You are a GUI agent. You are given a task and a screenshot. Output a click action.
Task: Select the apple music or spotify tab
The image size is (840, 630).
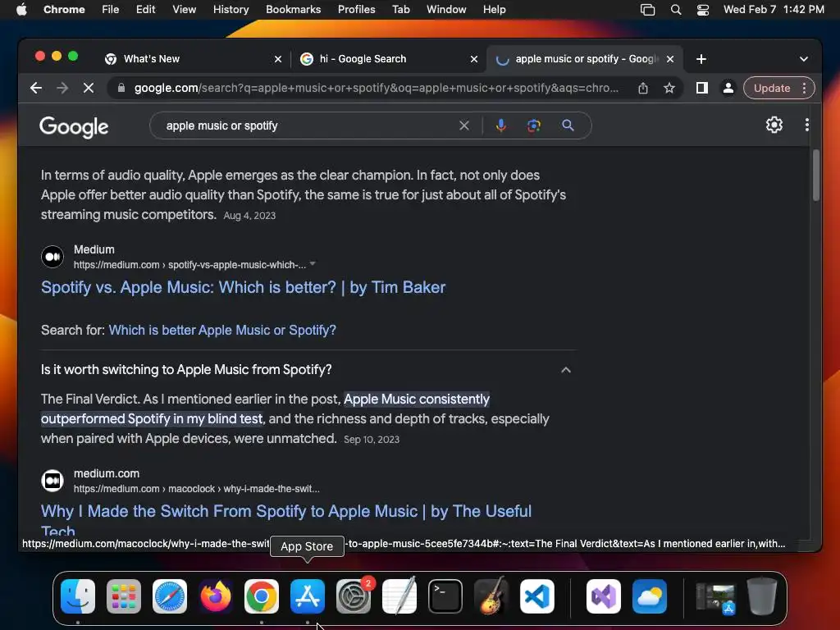coord(584,59)
